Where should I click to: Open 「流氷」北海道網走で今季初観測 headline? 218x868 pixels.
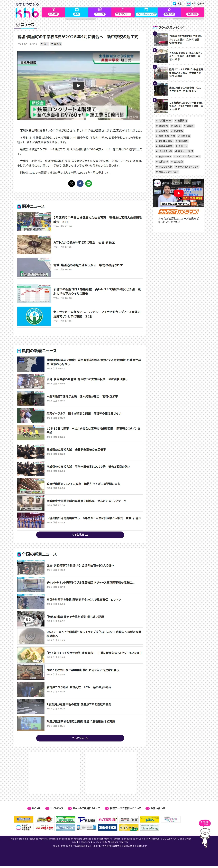pos(75,617)
